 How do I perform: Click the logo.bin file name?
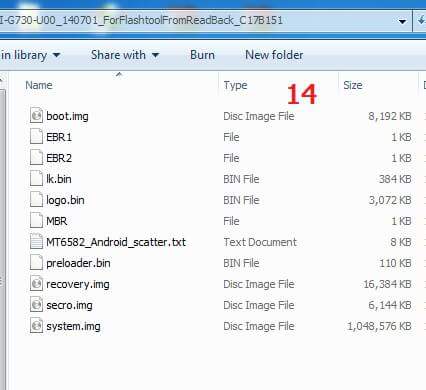coord(65,200)
